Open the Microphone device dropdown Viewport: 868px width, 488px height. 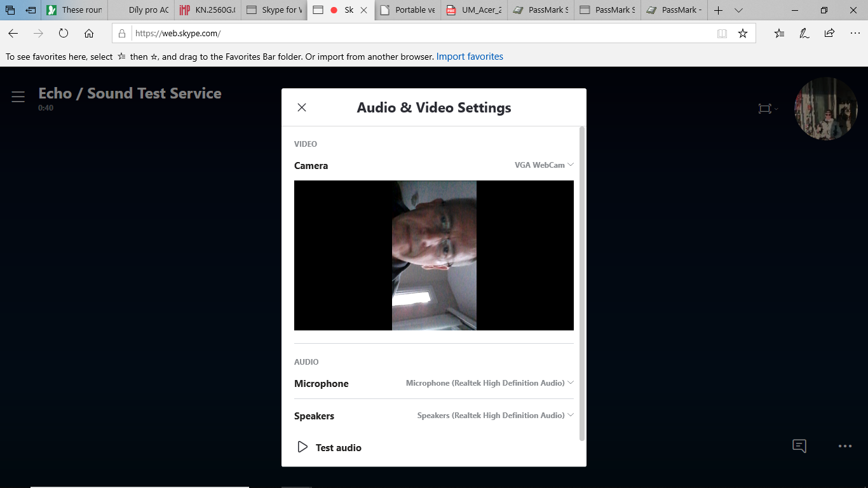point(489,383)
